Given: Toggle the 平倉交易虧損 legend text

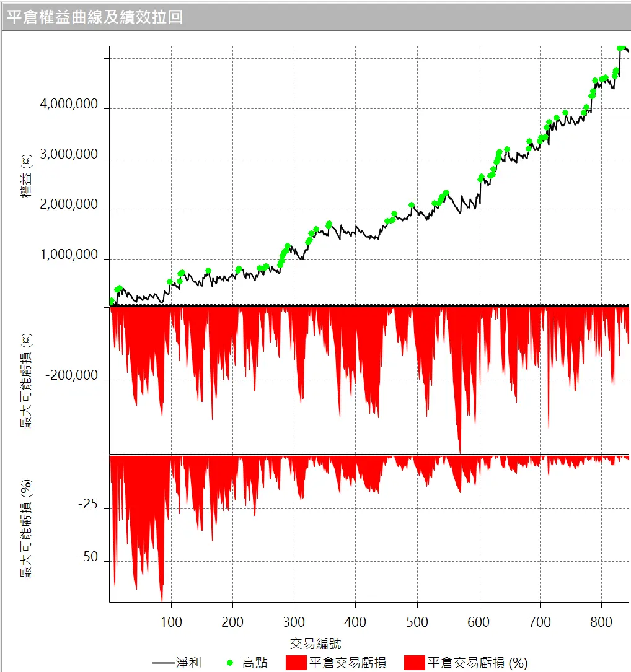Looking at the screenshot, I should click(x=347, y=663).
